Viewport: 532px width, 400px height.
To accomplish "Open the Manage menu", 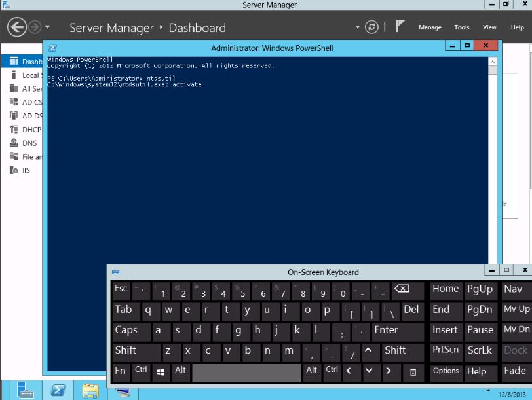I will (x=430, y=27).
